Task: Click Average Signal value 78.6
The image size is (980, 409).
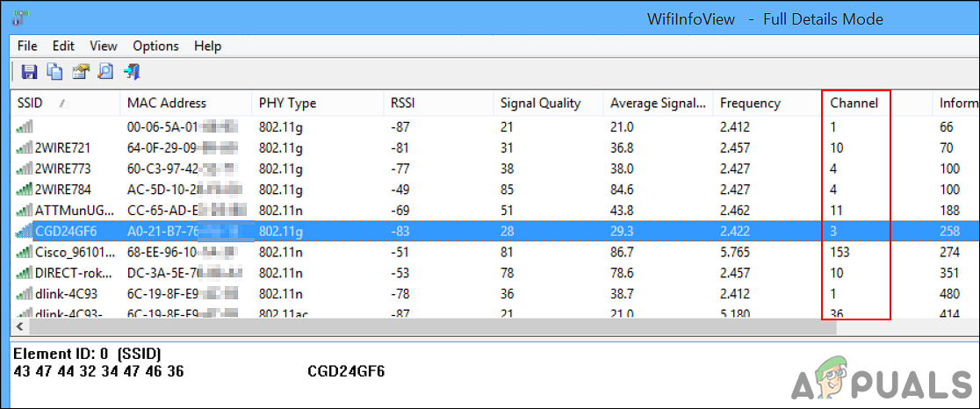Action: [x=622, y=272]
